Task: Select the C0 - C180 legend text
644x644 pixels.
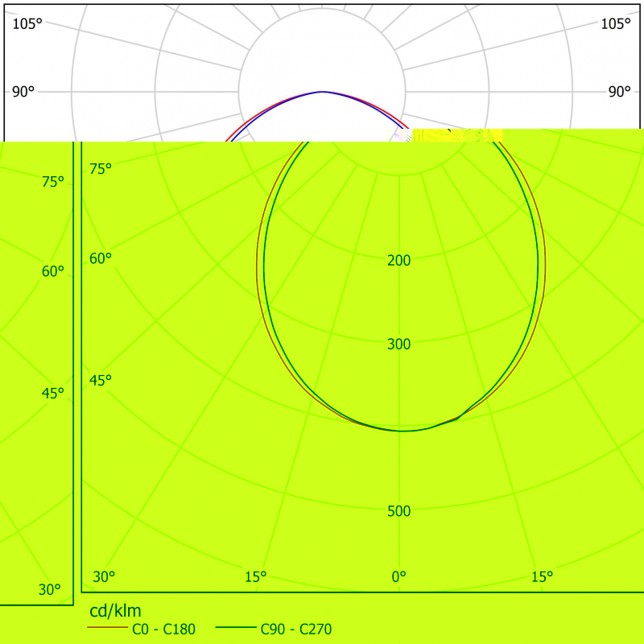Action: (x=163, y=630)
